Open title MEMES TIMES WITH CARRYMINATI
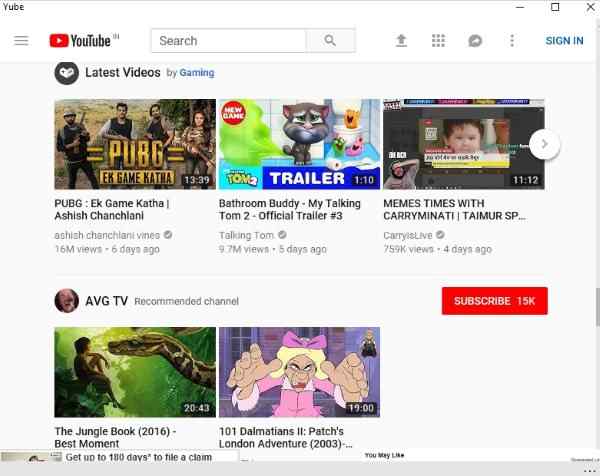The height and width of the screenshot is (476, 600). [x=454, y=209]
